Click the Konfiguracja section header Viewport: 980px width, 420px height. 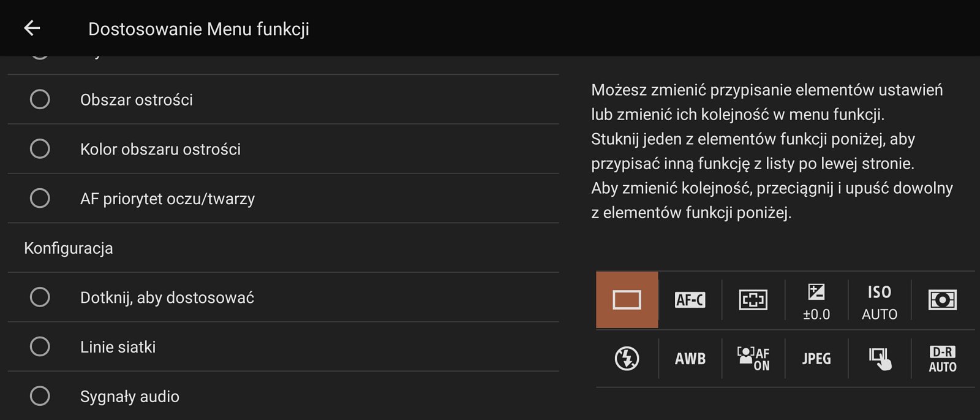pos(69,248)
